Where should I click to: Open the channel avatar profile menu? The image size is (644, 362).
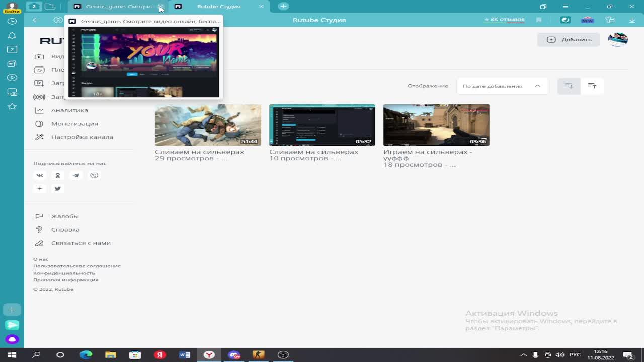click(x=618, y=39)
